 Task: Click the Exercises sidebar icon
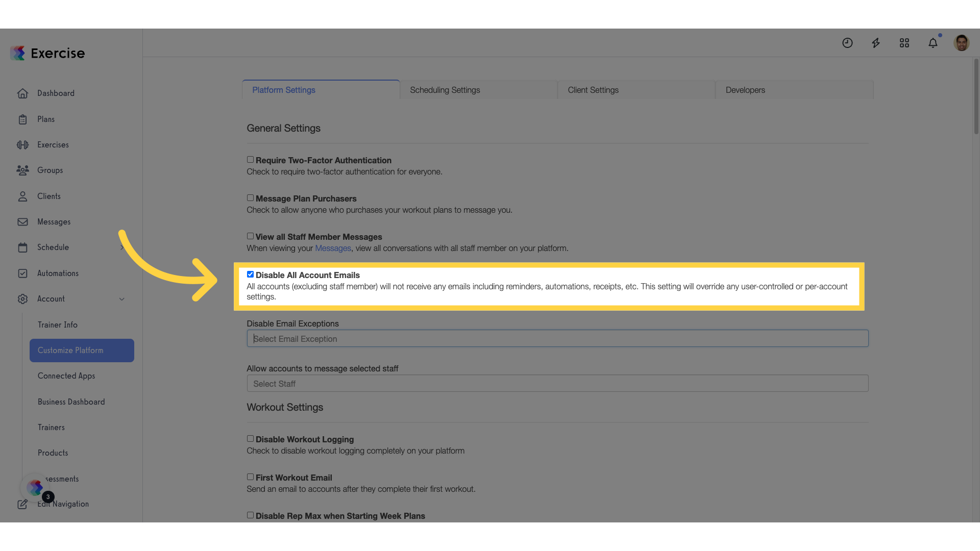coord(23,145)
